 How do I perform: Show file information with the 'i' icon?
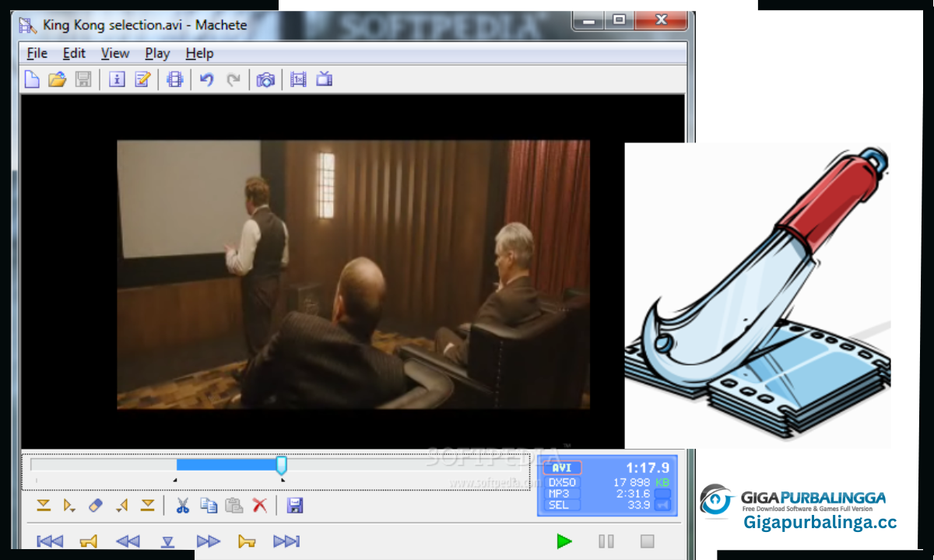tap(117, 79)
